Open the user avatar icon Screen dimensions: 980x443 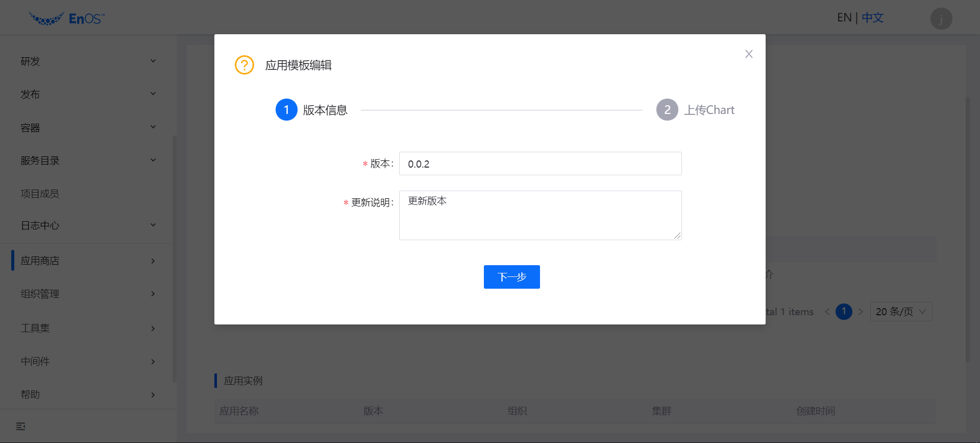click(x=941, y=18)
